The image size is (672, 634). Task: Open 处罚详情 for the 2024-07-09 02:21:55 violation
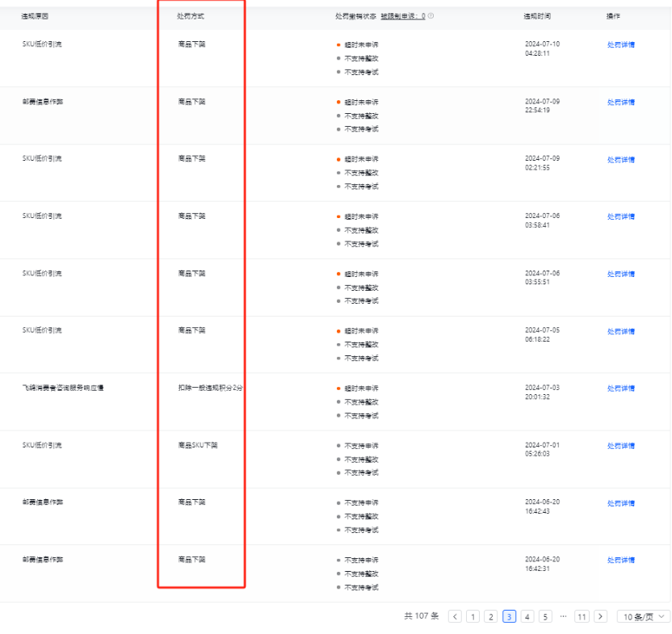click(x=621, y=160)
